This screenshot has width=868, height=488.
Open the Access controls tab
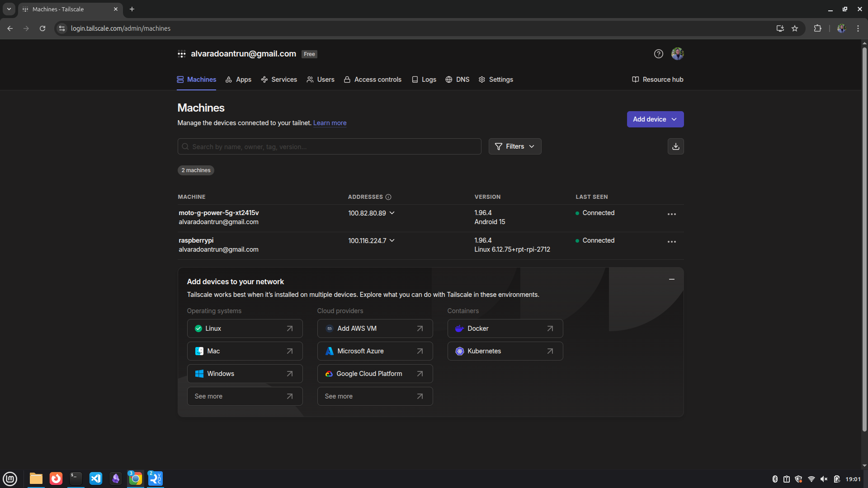(x=373, y=80)
